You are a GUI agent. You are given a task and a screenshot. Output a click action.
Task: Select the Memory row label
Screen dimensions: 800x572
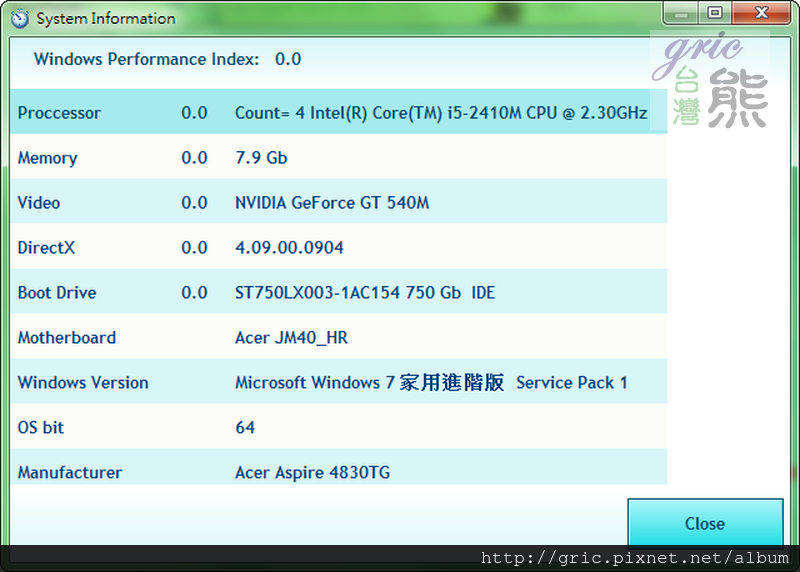(47, 158)
